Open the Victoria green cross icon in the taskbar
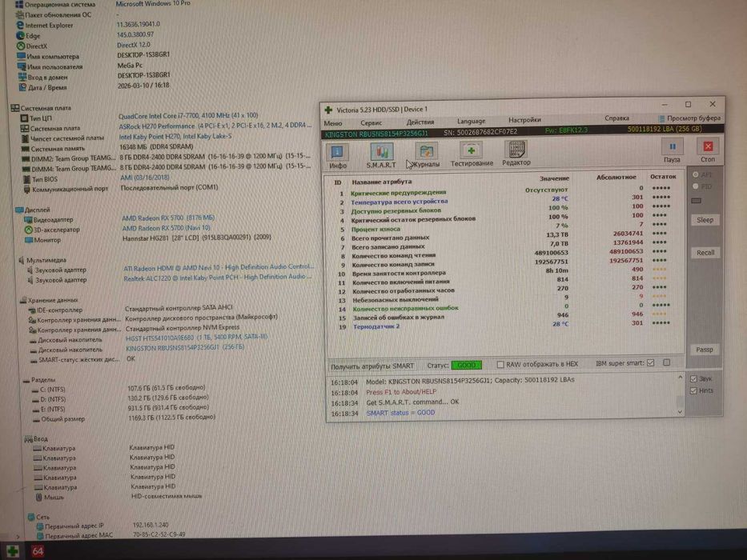The height and width of the screenshot is (560, 747). 11,551
